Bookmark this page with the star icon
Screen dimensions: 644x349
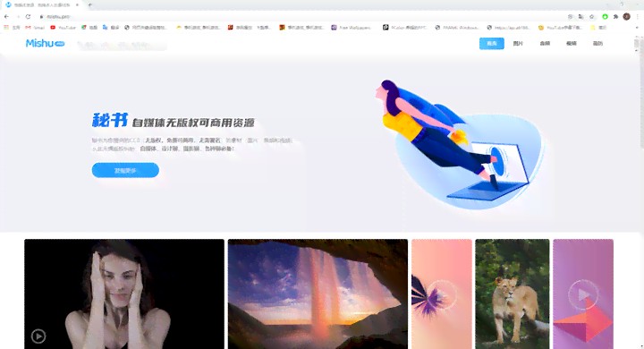pyautogui.click(x=592, y=17)
